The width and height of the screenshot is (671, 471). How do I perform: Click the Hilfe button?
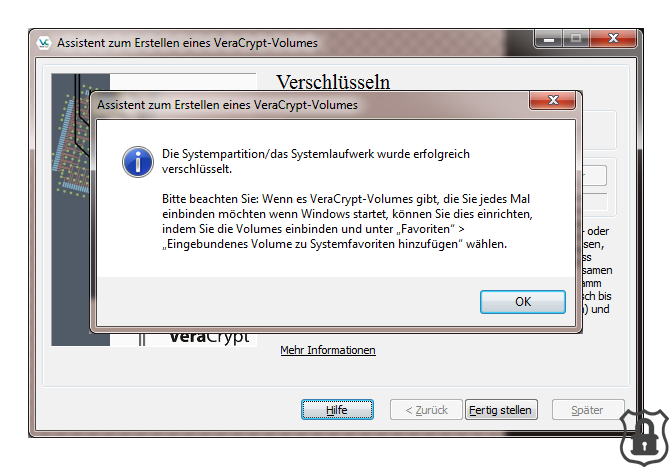[x=337, y=410]
